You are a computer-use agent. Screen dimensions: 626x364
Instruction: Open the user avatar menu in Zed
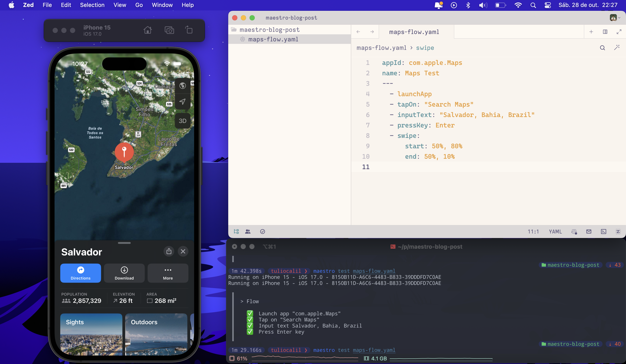(x=615, y=18)
